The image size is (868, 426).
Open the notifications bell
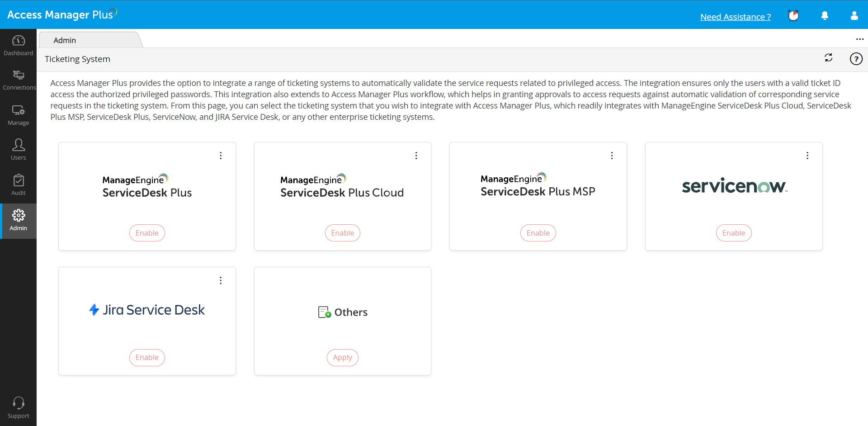[825, 16]
